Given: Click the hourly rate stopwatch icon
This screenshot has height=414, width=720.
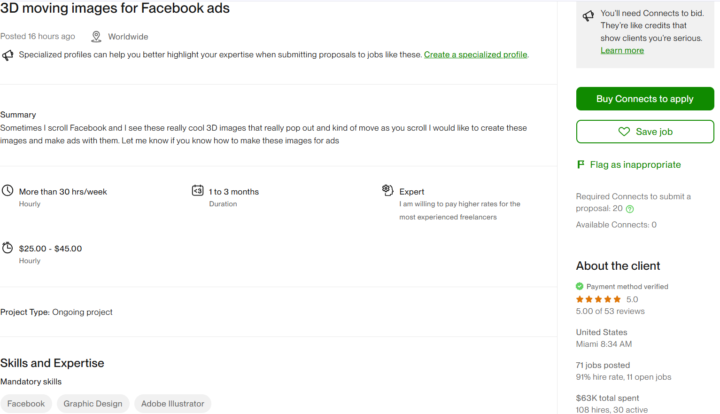Looking at the screenshot, I should click(7, 248).
